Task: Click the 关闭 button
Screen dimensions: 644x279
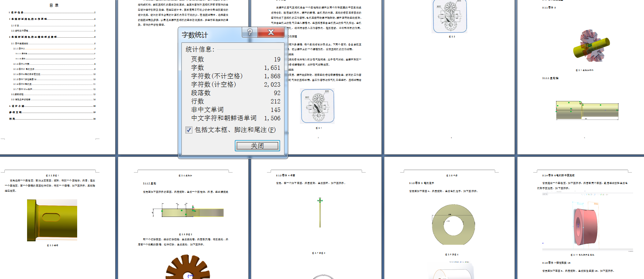Action: click(257, 146)
